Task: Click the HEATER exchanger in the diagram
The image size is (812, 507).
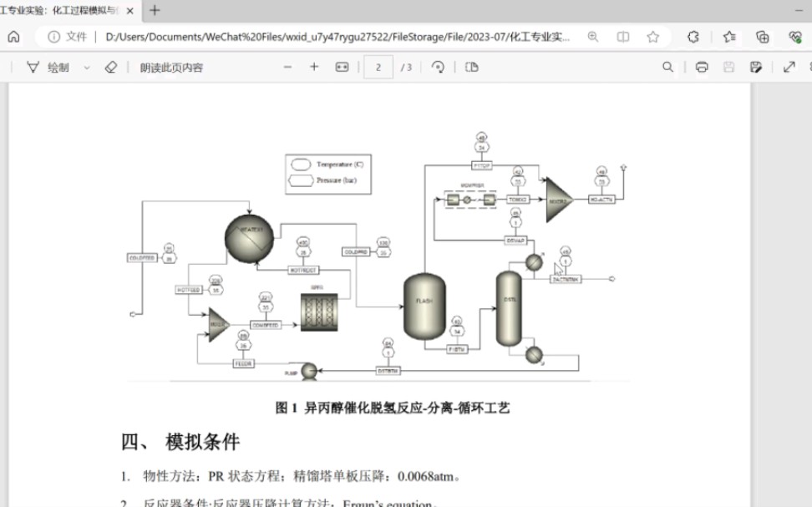Action: (x=249, y=238)
